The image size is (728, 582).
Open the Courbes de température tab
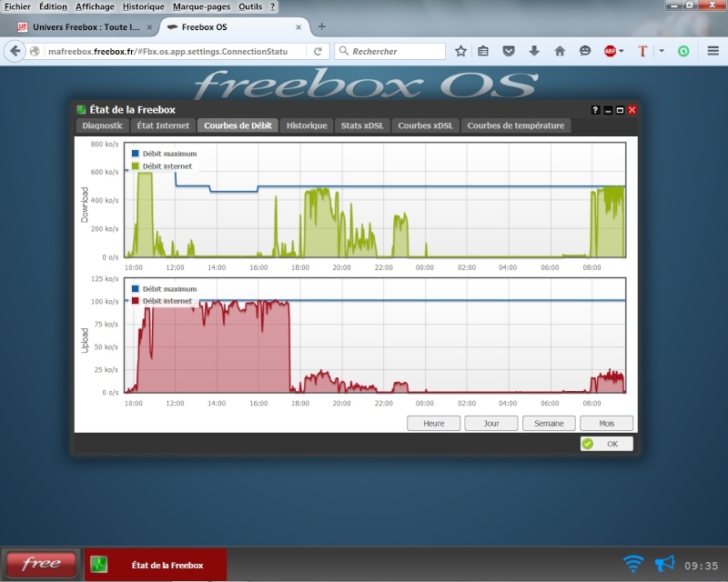[x=516, y=125]
